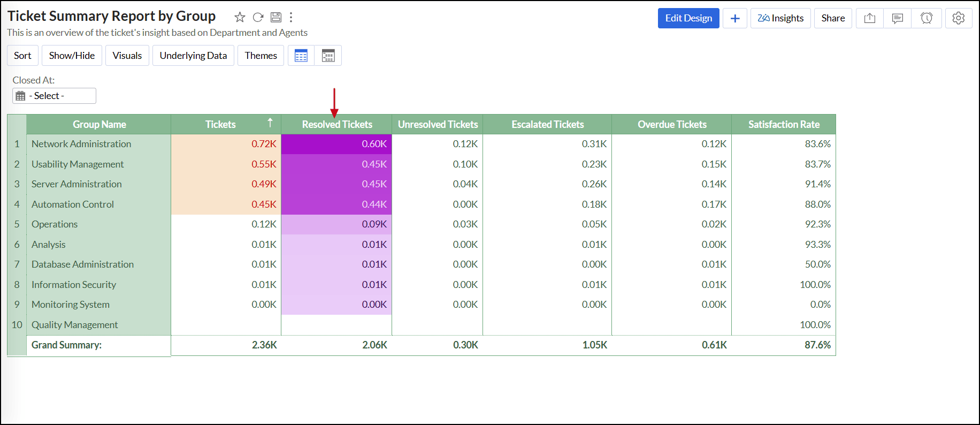Mark report as favorite with star icon
Viewport: 980px width, 425px height.
pyautogui.click(x=240, y=17)
